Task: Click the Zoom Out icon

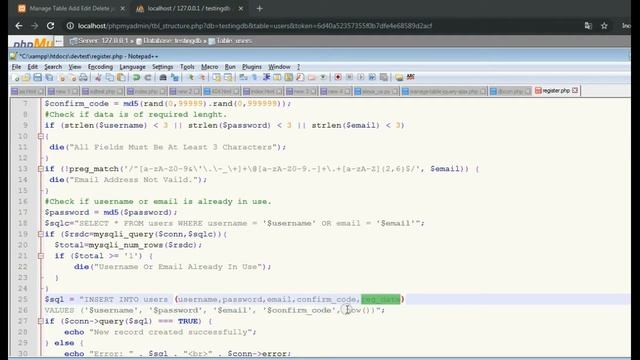Action: (202, 77)
